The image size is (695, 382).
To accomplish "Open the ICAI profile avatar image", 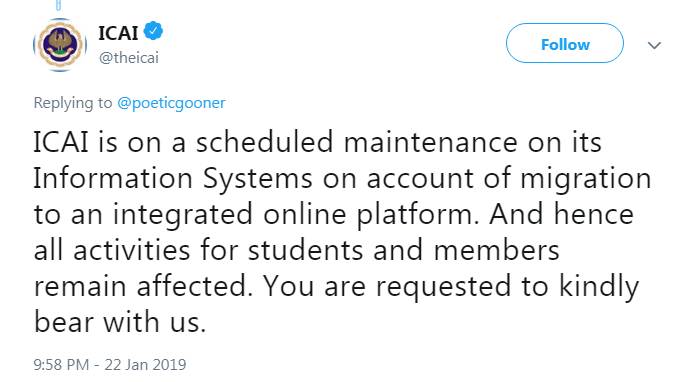I will tap(60, 45).
